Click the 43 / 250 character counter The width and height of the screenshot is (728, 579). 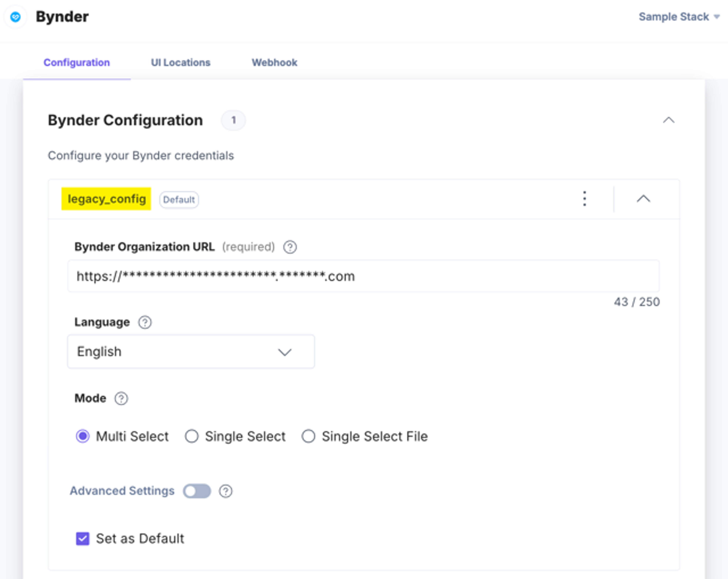(x=636, y=302)
